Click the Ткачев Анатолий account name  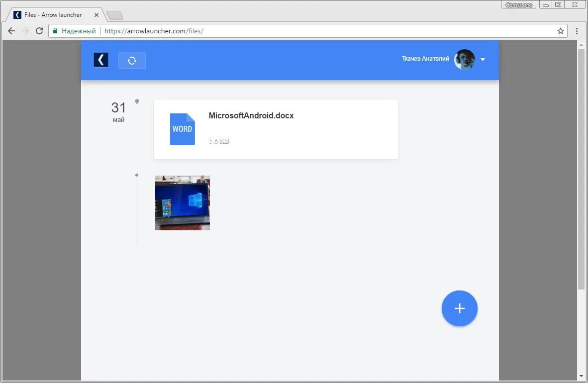click(425, 58)
